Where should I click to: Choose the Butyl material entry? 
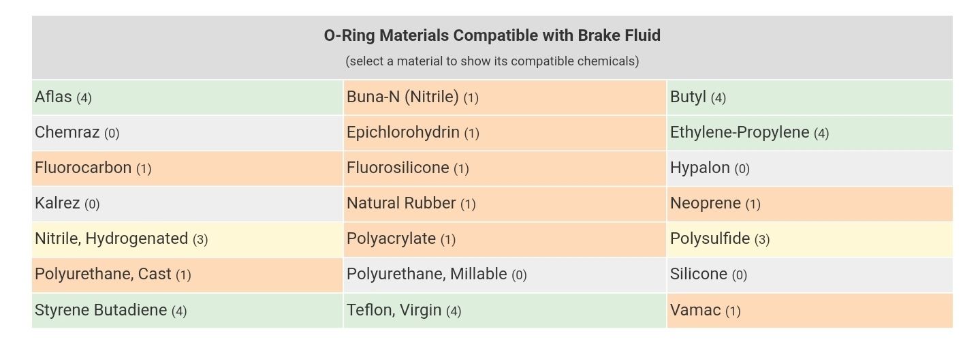tap(810, 97)
